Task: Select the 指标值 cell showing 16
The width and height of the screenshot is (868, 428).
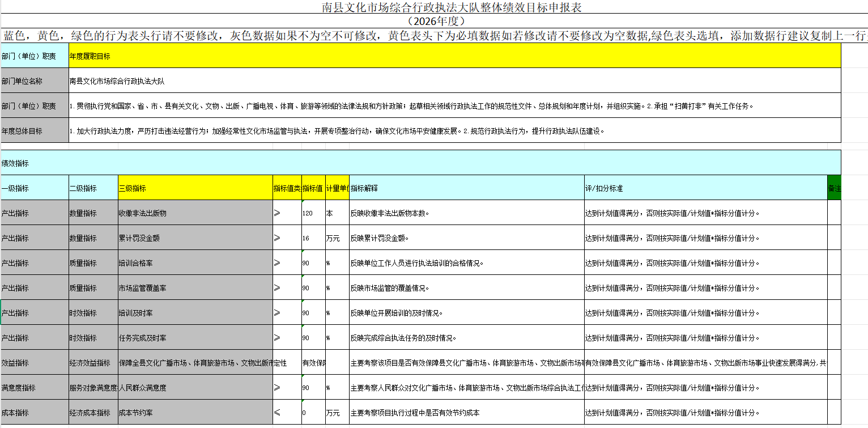Action: 313,238
